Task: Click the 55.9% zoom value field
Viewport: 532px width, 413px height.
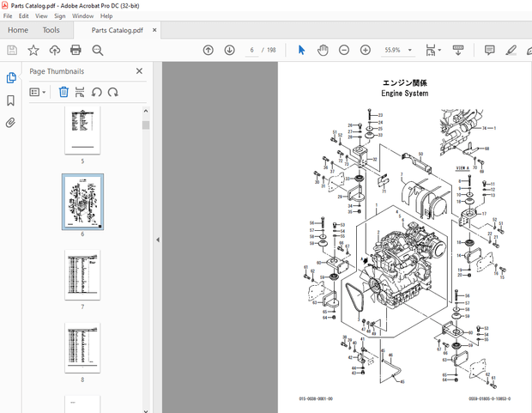Action: pos(392,50)
